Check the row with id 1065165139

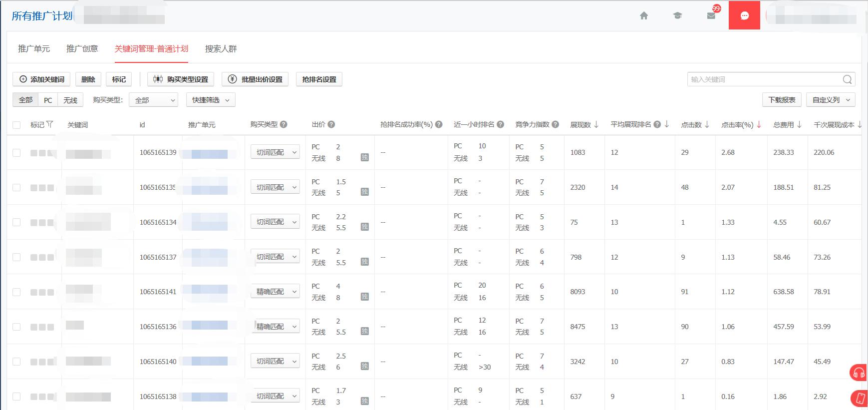16,152
